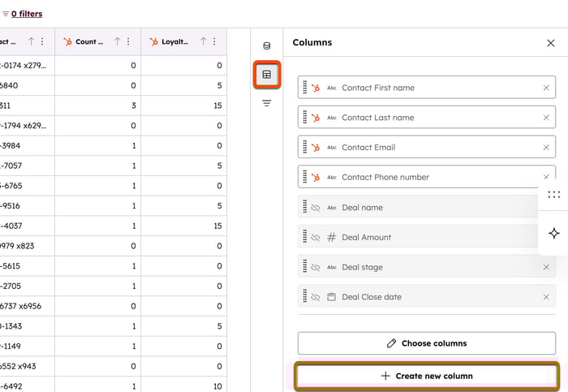Grab drag handle of Deal Amount
Image resolution: width=568 pixels, height=392 pixels.
pos(304,236)
